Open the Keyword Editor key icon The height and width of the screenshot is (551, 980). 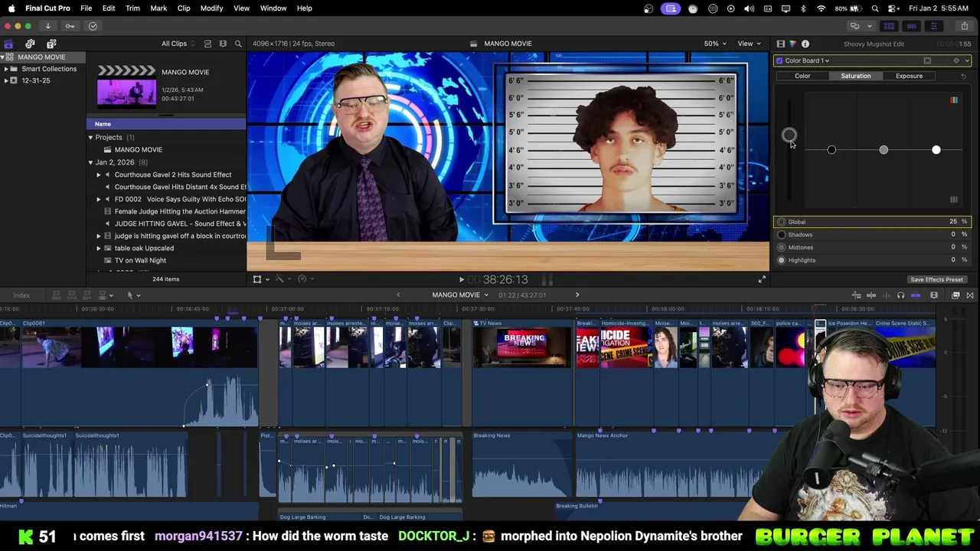pos(70,26)
